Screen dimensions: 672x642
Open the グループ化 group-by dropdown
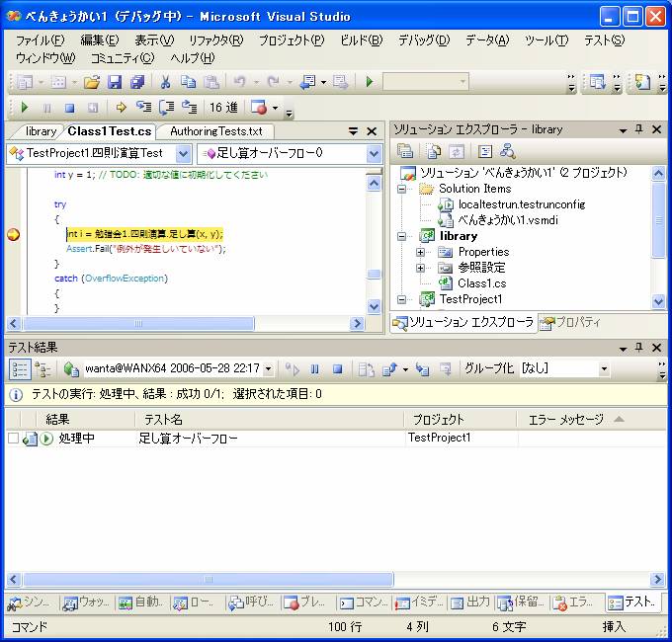click(604, 368)
